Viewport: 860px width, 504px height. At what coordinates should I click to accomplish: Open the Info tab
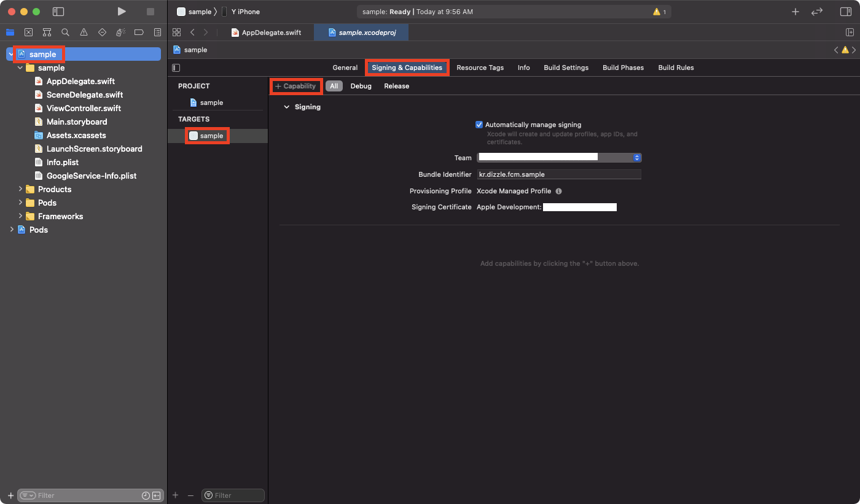524,68
